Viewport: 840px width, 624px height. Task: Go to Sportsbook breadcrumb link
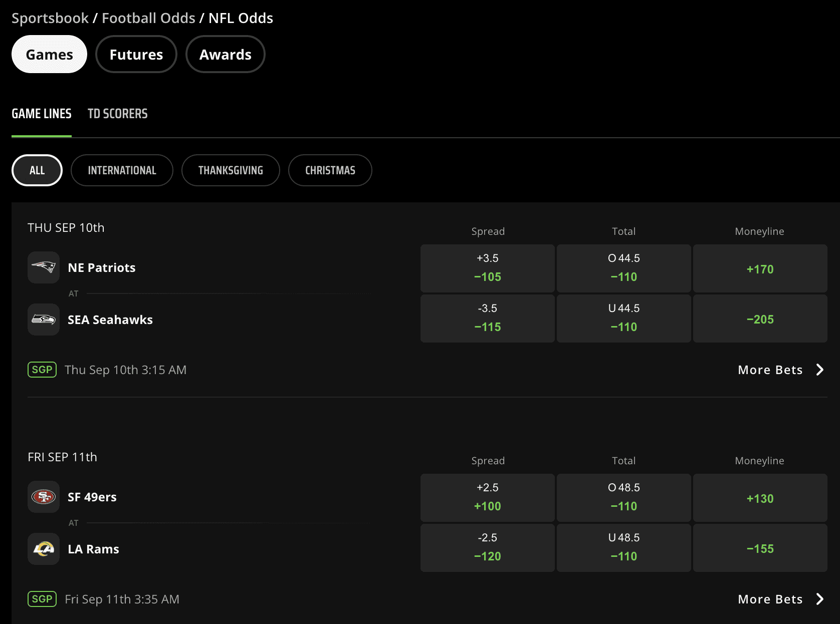(50, 18)
